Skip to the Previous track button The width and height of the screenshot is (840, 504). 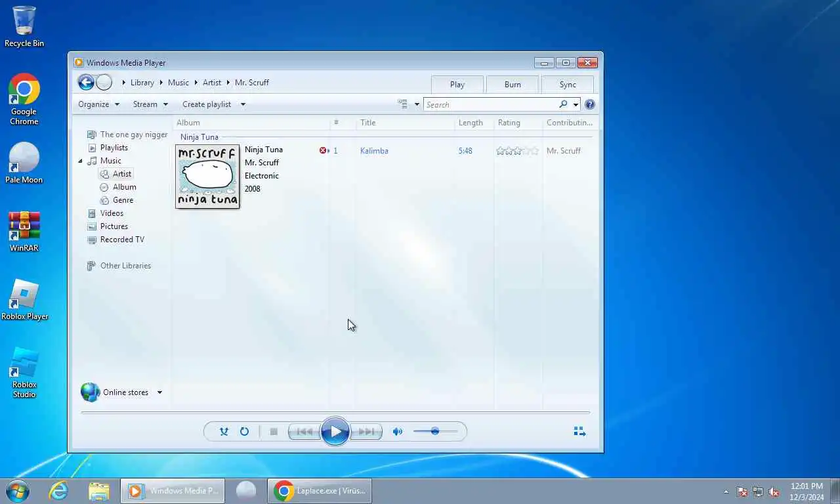[x=305, y=431]
